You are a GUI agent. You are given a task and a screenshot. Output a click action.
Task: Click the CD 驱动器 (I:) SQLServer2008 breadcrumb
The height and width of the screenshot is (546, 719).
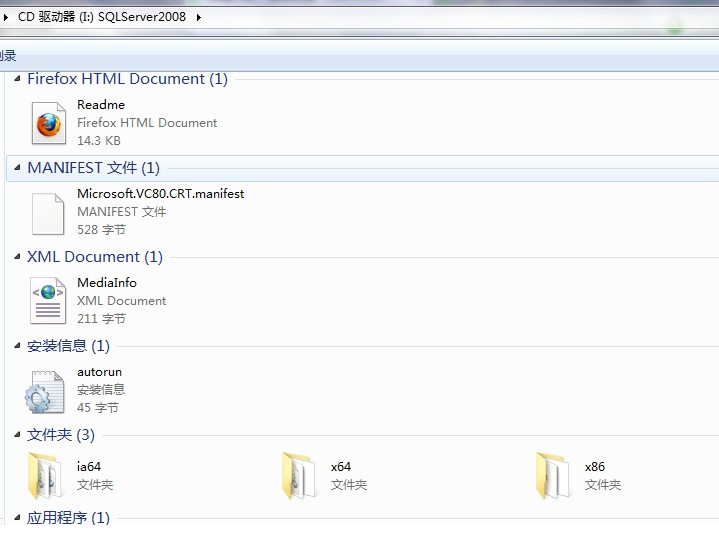[x=102, y=17]
